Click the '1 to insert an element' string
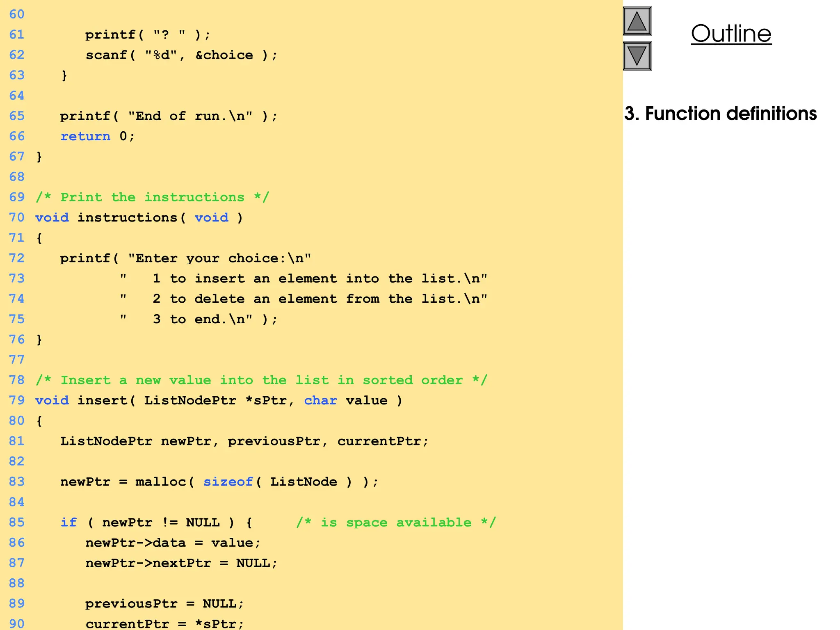The image size is (840, 630). point(304,278)
